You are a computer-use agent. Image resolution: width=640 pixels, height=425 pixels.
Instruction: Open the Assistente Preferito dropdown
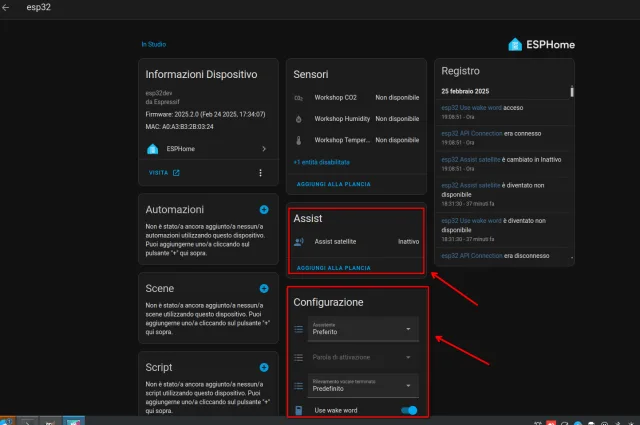(363, 329)
